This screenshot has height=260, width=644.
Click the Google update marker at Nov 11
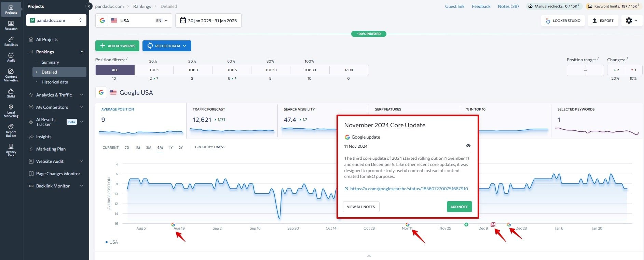407,224
